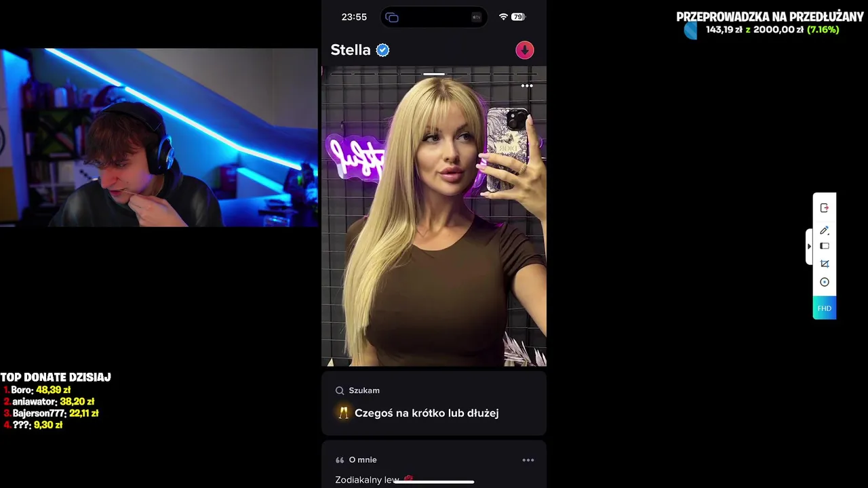Click the crop screenshot tool icon
The image size is (868, 488).
pos(825,264)
